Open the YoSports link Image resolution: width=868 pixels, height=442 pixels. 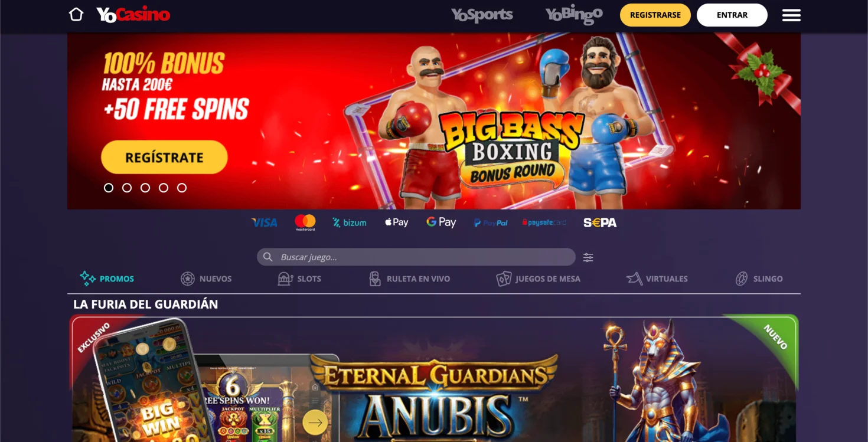coord(482,15)
